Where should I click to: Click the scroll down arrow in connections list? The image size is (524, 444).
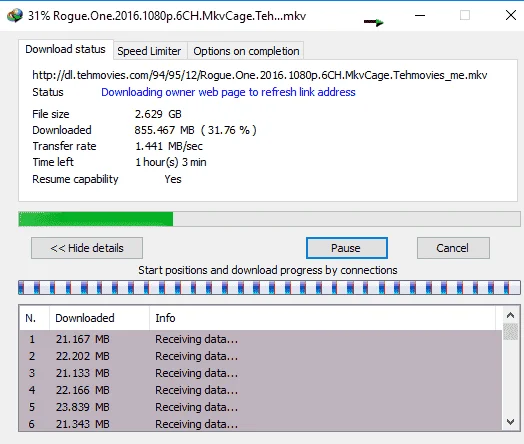[x=510, y=422]
